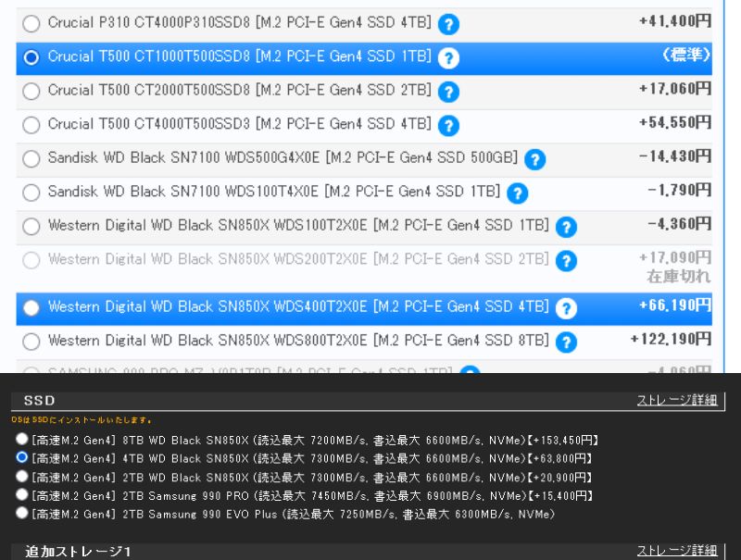This screenshot has width=741, height=560.
Task: Choose Sandisk WD Black SN7100 500GB
Action: point(31,159)
